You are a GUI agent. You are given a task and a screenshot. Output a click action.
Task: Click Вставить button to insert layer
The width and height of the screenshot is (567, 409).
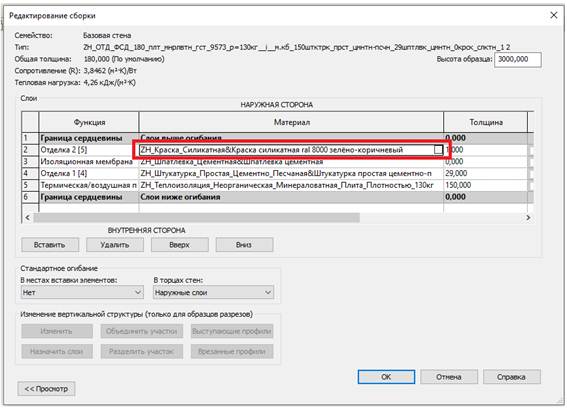50,245
